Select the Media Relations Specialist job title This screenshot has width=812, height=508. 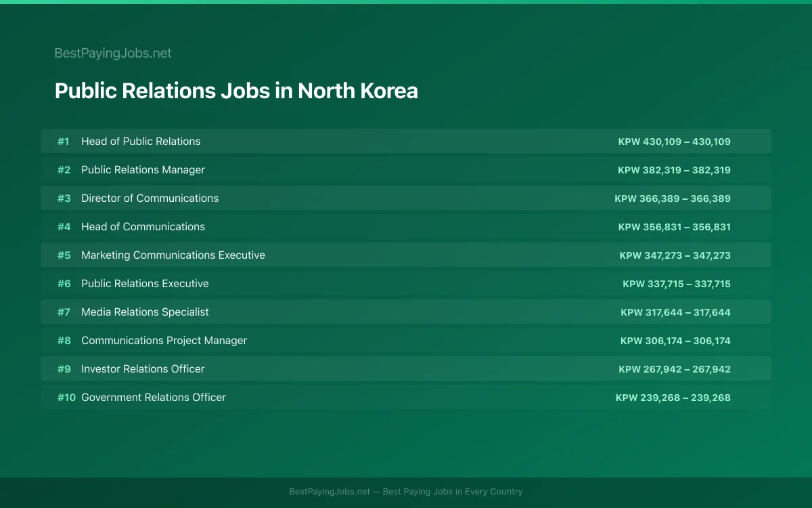point(145,312)
